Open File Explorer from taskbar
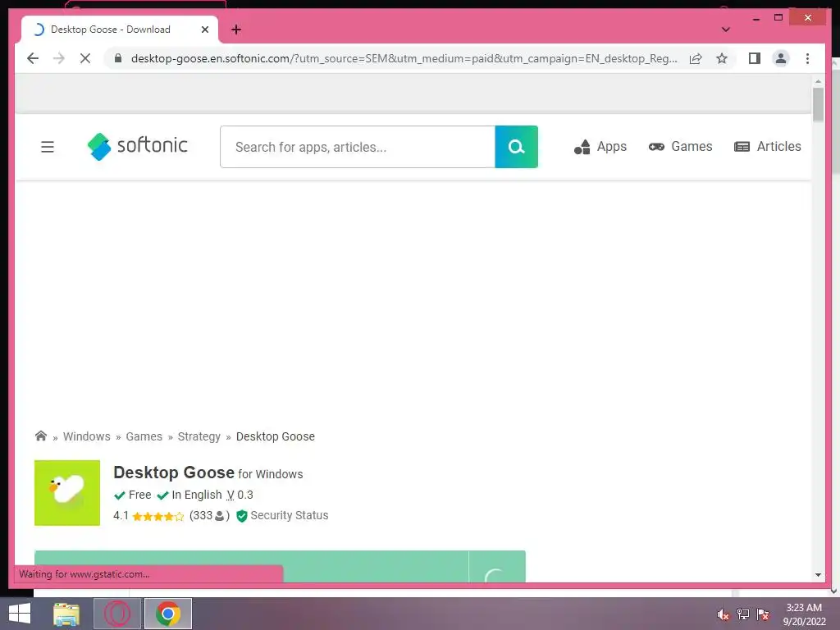 [66, 614]
